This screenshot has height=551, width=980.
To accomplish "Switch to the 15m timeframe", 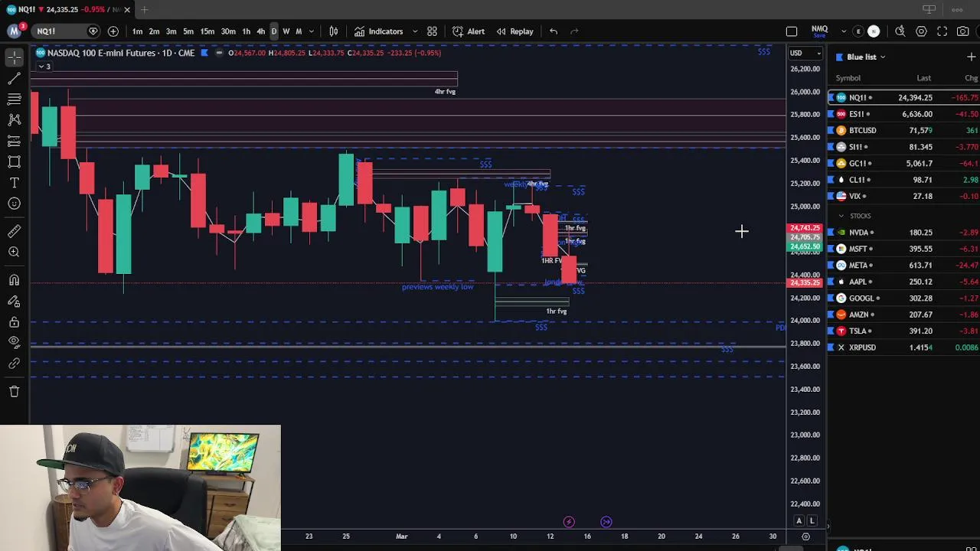I will 207,31.
